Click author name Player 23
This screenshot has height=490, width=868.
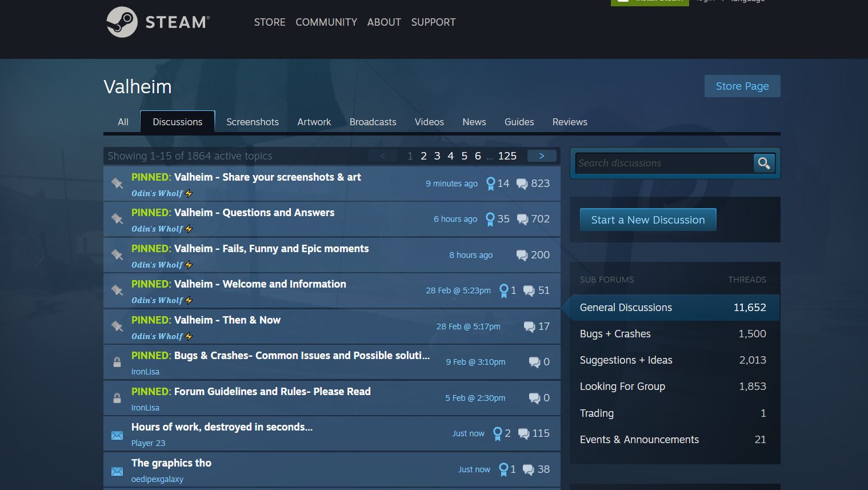pyautogui.click(x=148, y=443)
